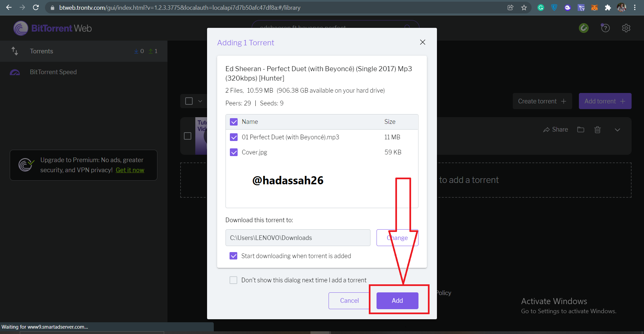This screenshot has width=644, height=334.
Task: Click the 59 KB size value
Action: (x=393, y=152)
